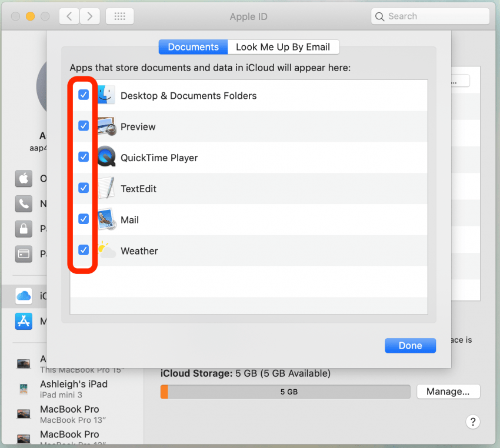Open the Apple logo sidebar item
This screenshot has height=448, width=500.
[x=24, y=178]
